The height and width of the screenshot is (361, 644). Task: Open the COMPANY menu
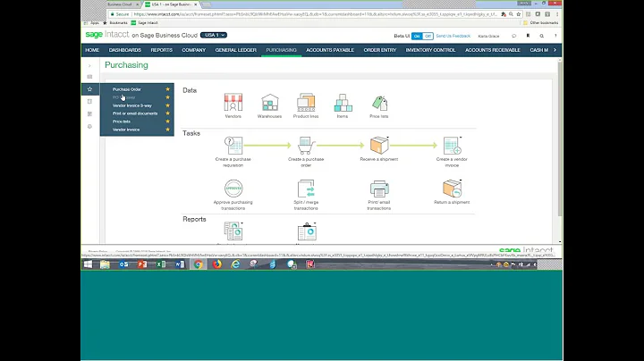pyautogui.click(x=194, y=50)
